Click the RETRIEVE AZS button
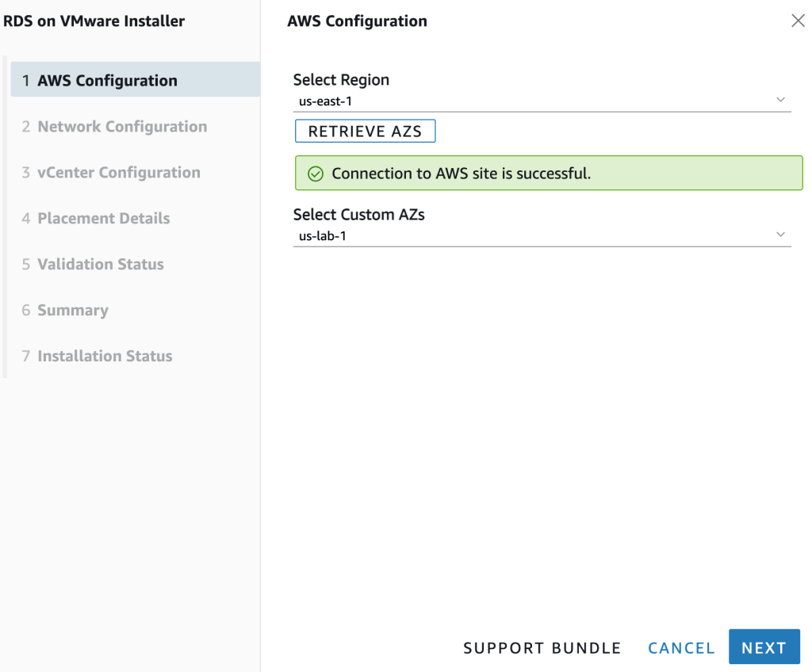 point(365,131)
